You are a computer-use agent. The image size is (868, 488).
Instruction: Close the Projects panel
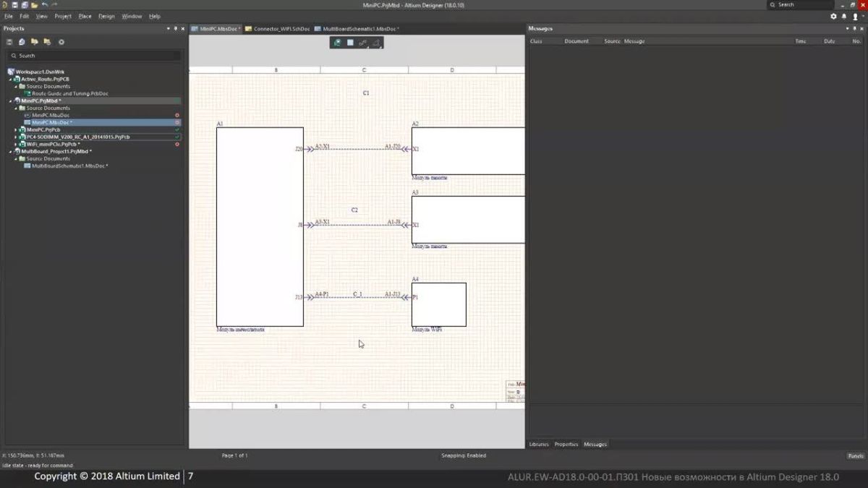[184, 28]
